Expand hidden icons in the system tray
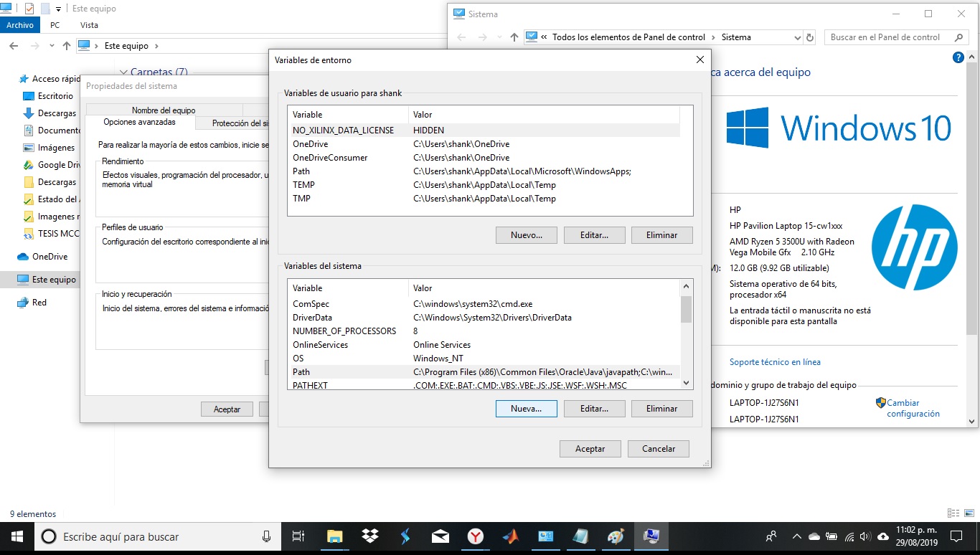Viewport: 980px width, 555px height. 796,536
